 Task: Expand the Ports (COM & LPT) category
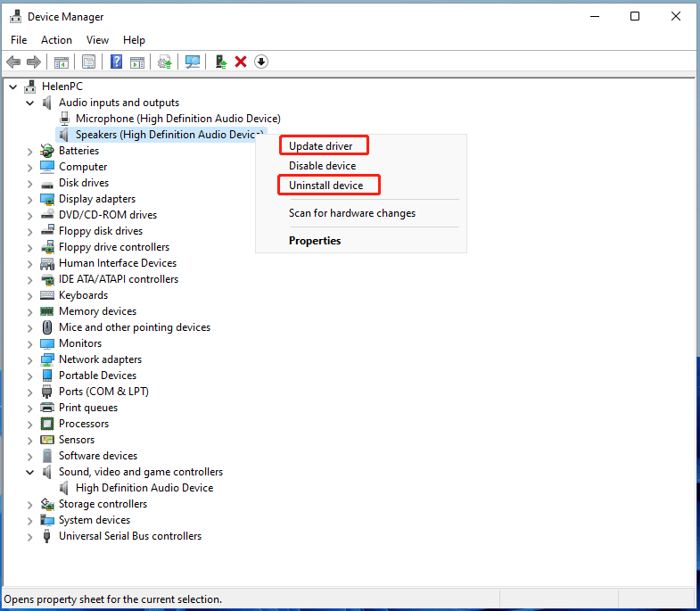[30, 392]
